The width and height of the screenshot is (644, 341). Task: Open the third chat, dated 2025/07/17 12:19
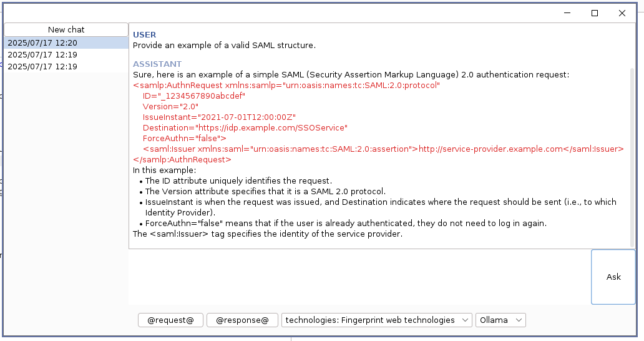point(66,67)
